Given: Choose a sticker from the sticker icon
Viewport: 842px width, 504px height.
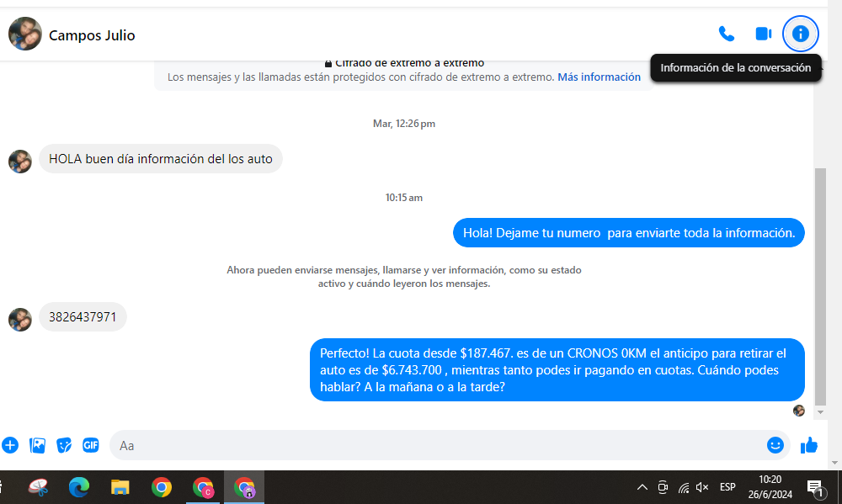Looking at the screenshot, I should pos(64,445).
